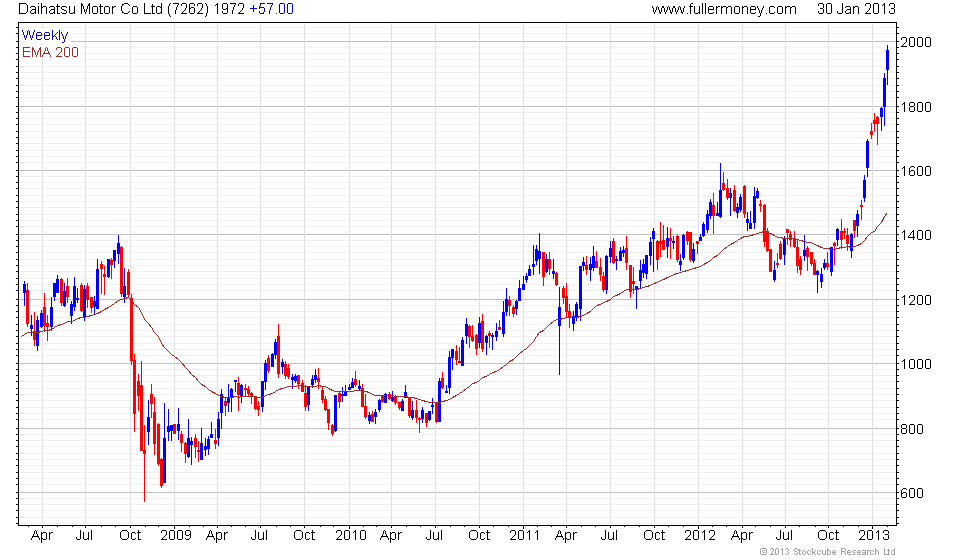Click the 2011 year marker on time axis
Screen dimensions: 980x560
525,535
